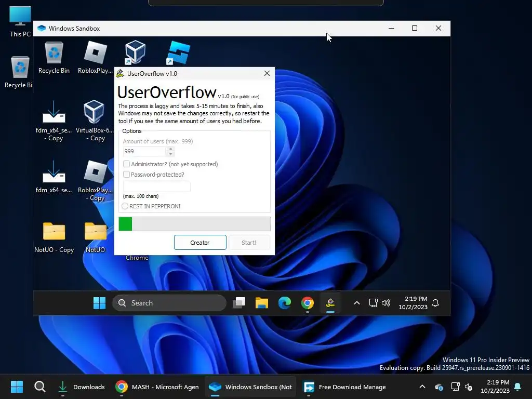Select the VirtualBox shortcut icon in sandbox top row
This screenshot has width=532, height=399.
coord(135,52)
